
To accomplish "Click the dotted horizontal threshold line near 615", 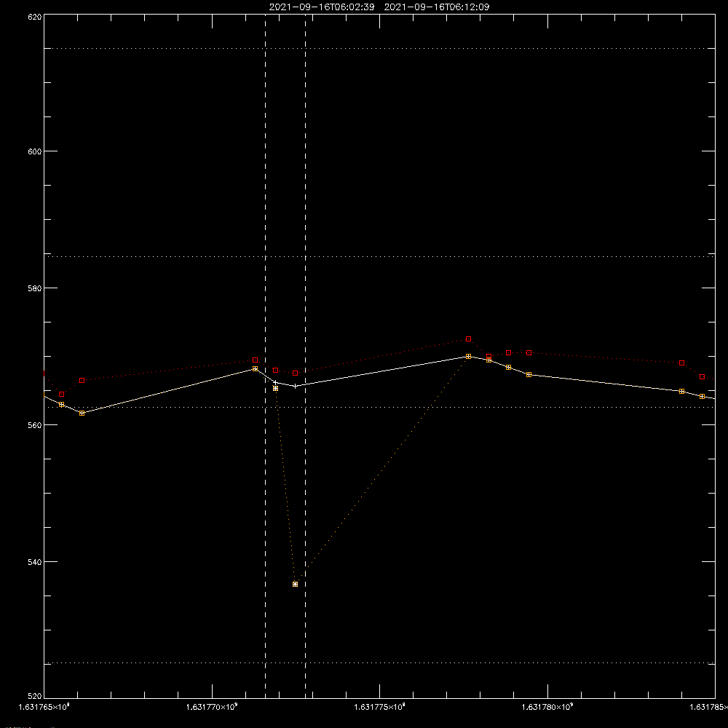I will (x=379, y=48).
